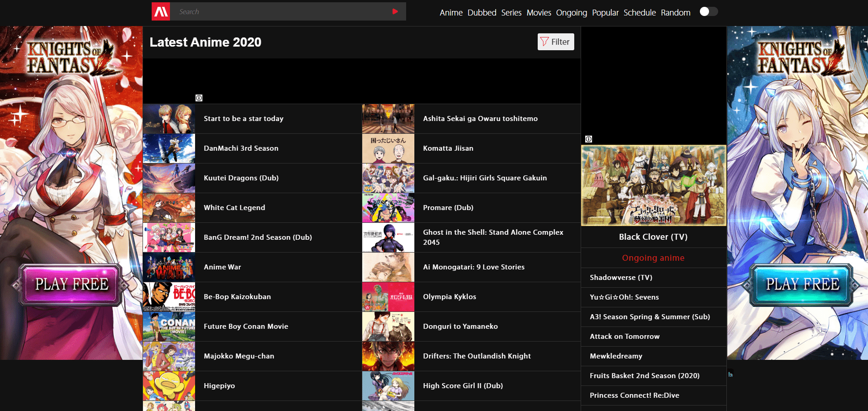Click the Komatta Jiisan thumbnail
Viewport: 868px width, 411px height.
tap(388, 148)
